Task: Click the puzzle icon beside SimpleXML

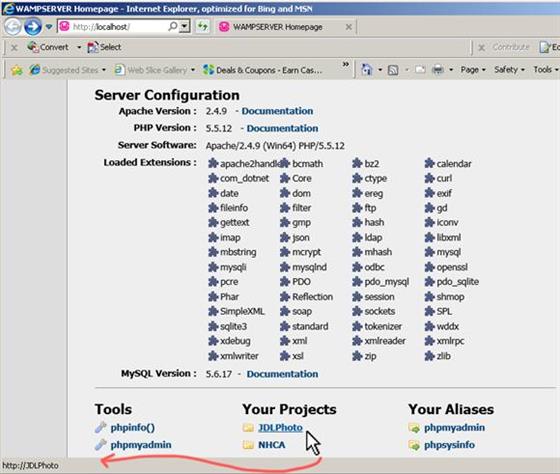Action: click(x=213, y=311)
